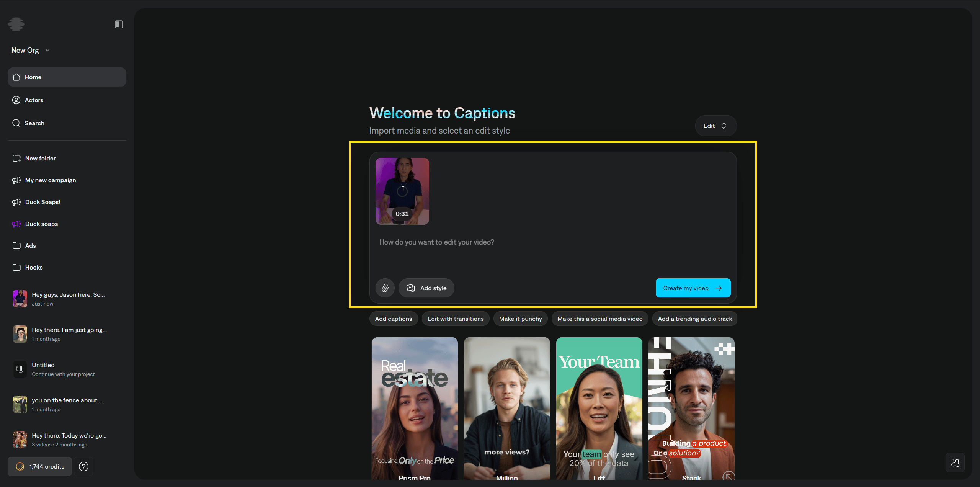
Task: Open project 'Hey there. Today we're go...'
Action: click(67, 440)
